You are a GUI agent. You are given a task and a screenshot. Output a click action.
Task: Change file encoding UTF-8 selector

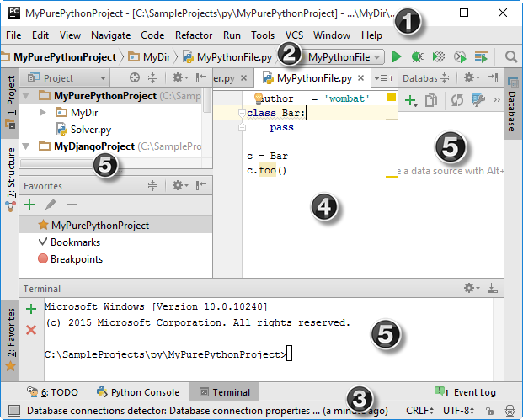(x=459, y=411)
